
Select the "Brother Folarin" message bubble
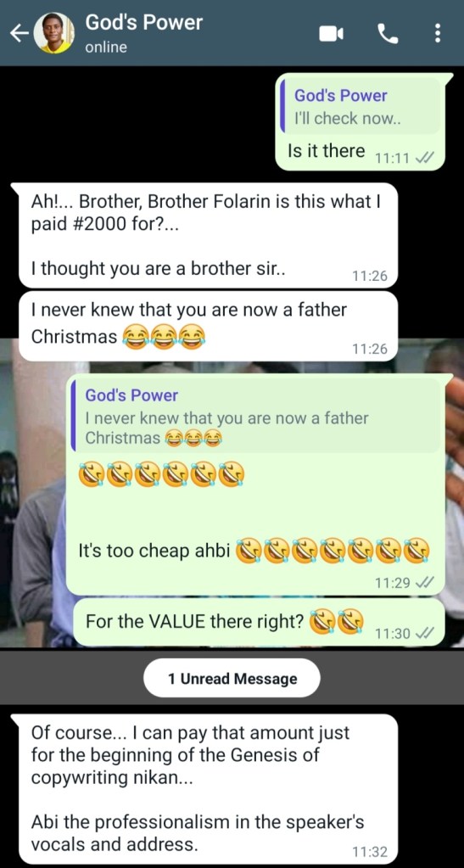tap(208, 235)
